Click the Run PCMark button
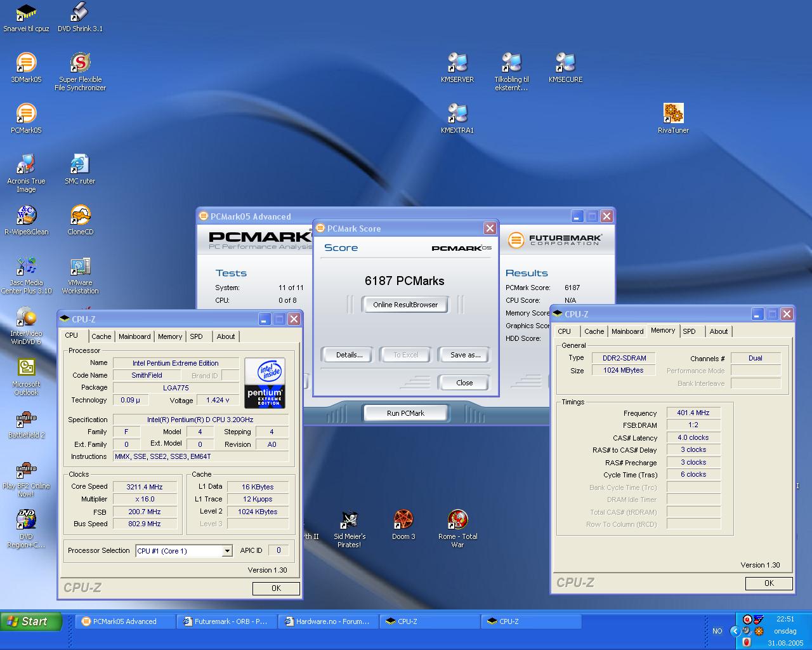Viewport: 812px width, 650px height. tap(406, 413)
